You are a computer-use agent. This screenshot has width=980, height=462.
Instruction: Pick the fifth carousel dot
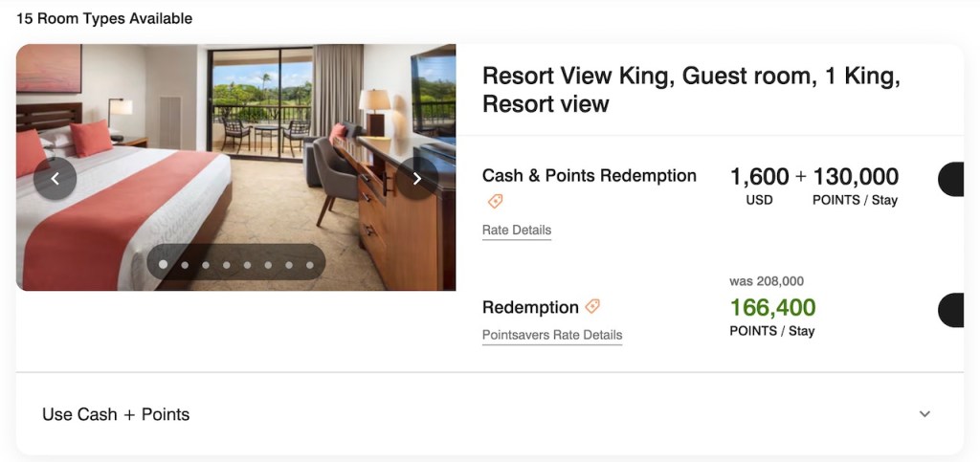click(x=247, y=265)
